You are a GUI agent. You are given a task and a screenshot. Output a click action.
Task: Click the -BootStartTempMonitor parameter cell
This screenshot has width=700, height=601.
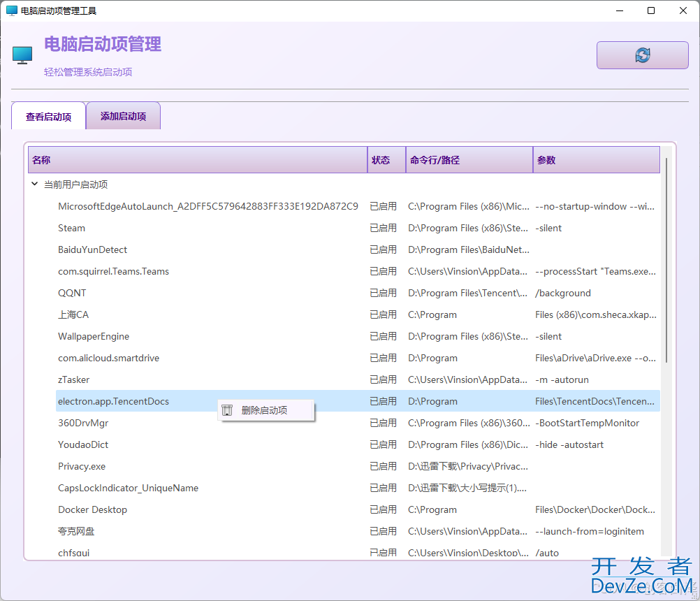587,423
